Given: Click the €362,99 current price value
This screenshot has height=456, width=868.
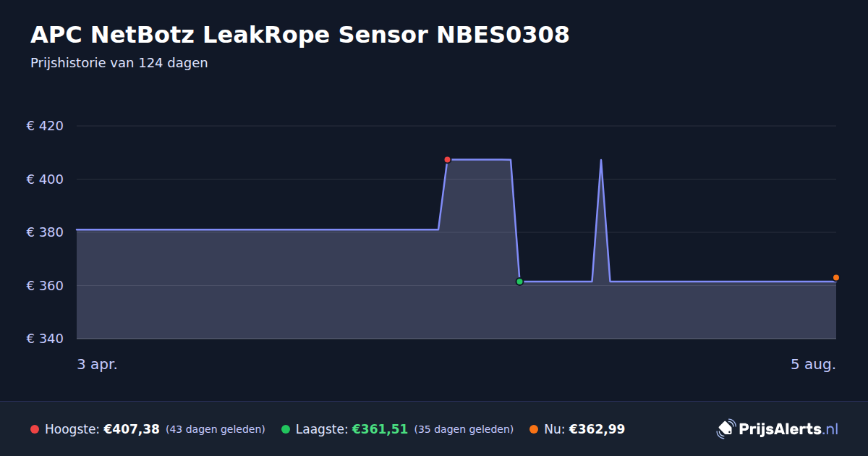Looking at the screenshot, I should coord(597,429).
